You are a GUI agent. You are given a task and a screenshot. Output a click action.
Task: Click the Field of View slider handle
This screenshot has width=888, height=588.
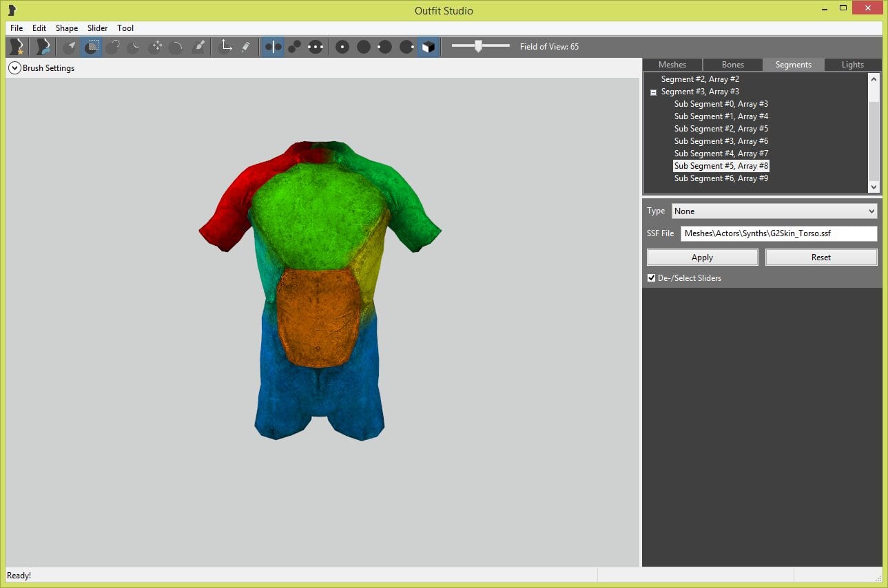coord(478,46)
